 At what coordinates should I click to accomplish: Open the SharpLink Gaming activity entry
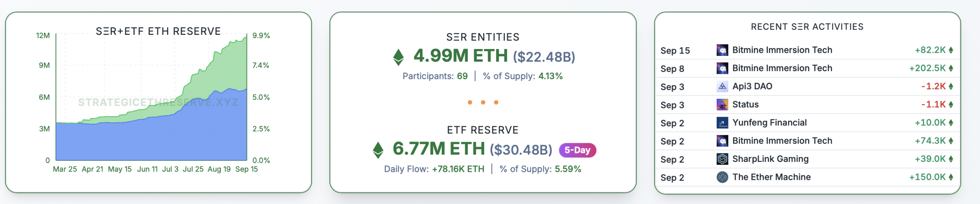[770, 159]
